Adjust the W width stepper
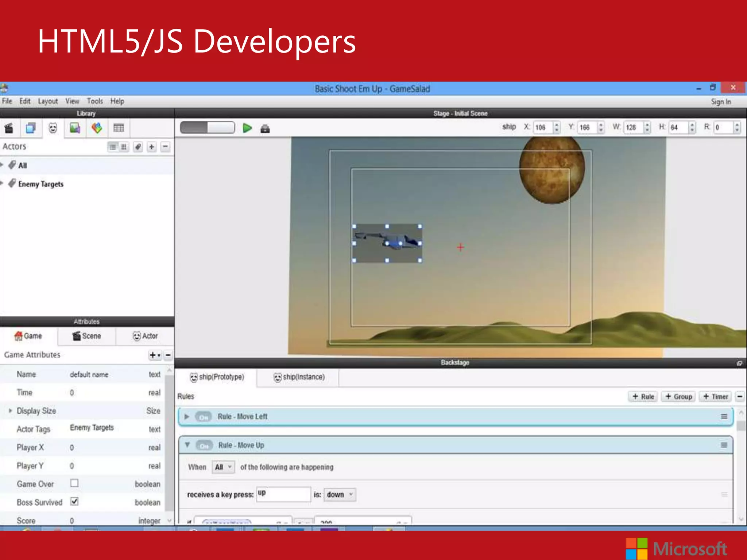This screenshot has height=560, width=747. pyautogui.click(x=647, y=127)
